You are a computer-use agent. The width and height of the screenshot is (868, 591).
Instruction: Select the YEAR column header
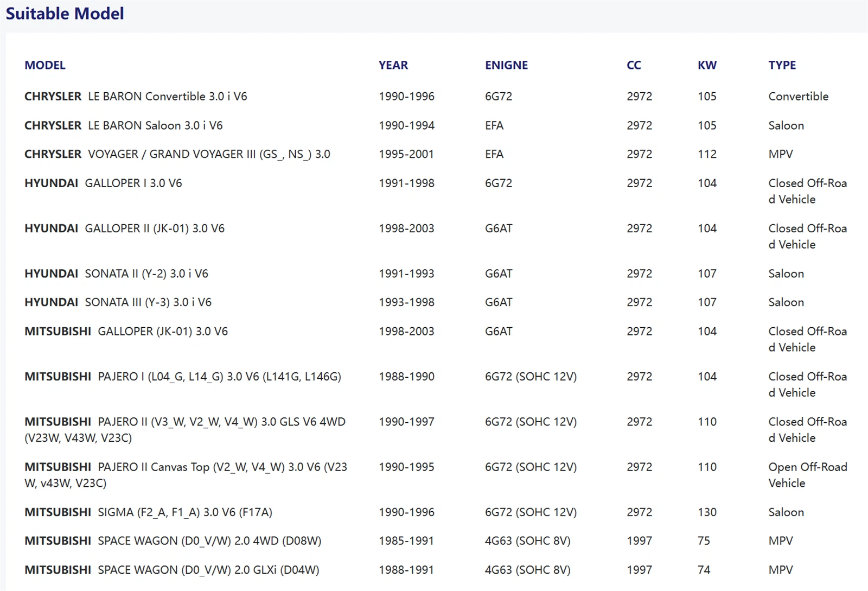tap(393, 65)
